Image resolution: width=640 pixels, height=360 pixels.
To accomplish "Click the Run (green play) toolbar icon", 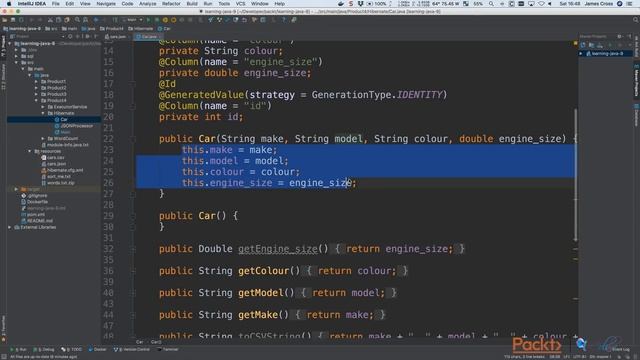I will [148, 20].
